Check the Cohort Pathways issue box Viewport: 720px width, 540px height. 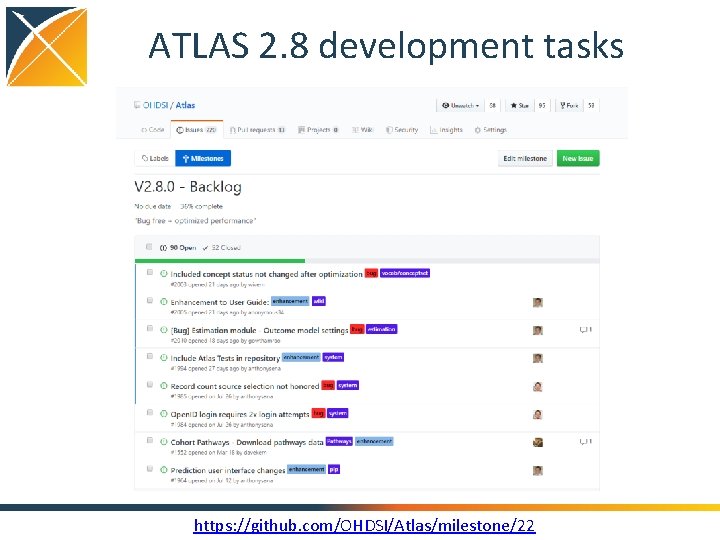click(150, 440)
